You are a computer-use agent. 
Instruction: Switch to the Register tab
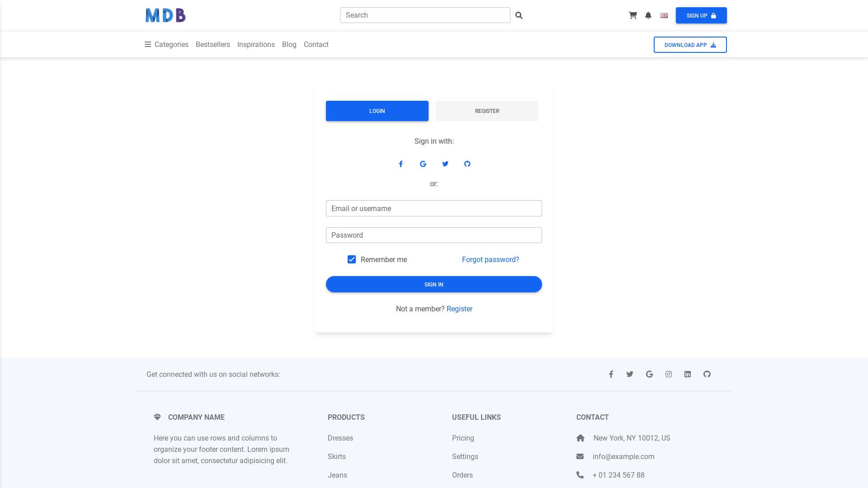click(487, 111)
